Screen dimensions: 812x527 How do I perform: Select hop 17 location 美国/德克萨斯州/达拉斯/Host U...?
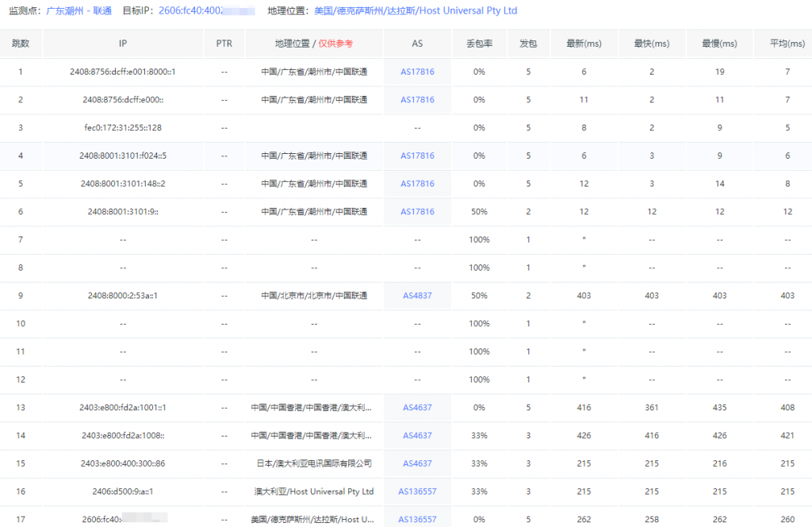312,519
